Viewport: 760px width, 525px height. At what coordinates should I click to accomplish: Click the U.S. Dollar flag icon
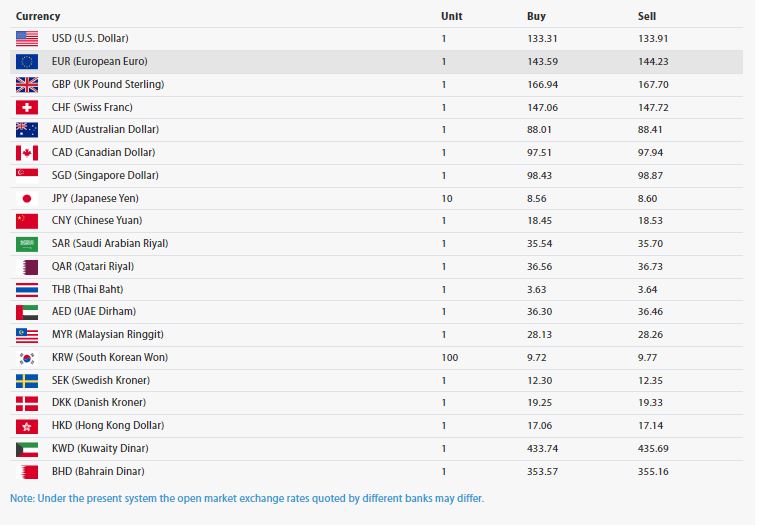tap(27, 38)
